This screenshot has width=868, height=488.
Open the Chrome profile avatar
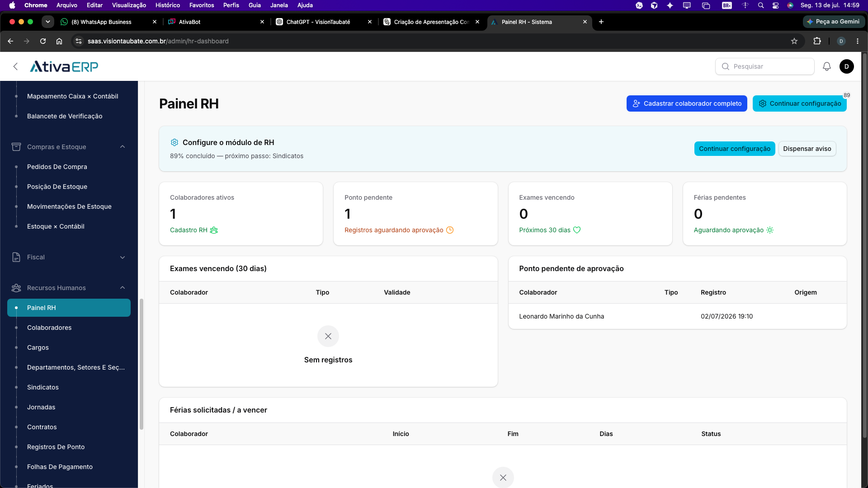(841, 41)
